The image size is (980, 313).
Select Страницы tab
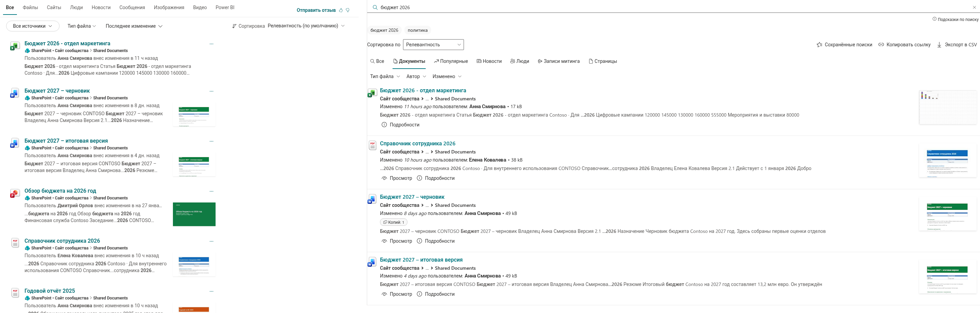click(x=603, y=61)
